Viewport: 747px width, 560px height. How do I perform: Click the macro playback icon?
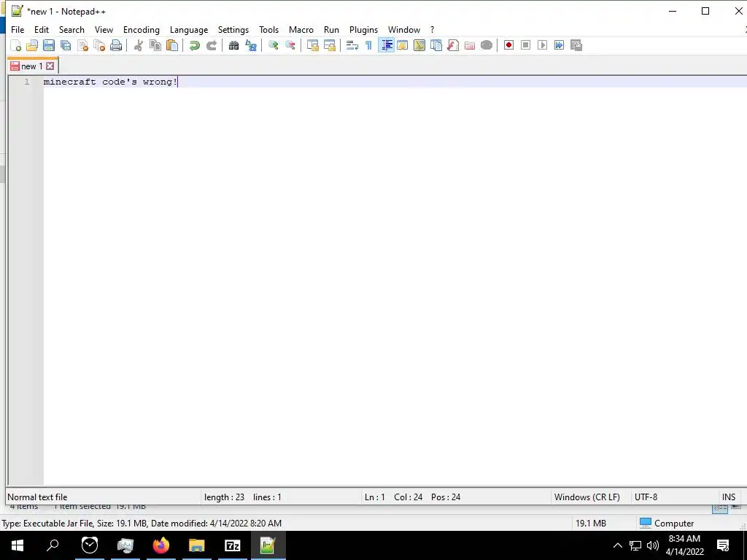[542, 45]
